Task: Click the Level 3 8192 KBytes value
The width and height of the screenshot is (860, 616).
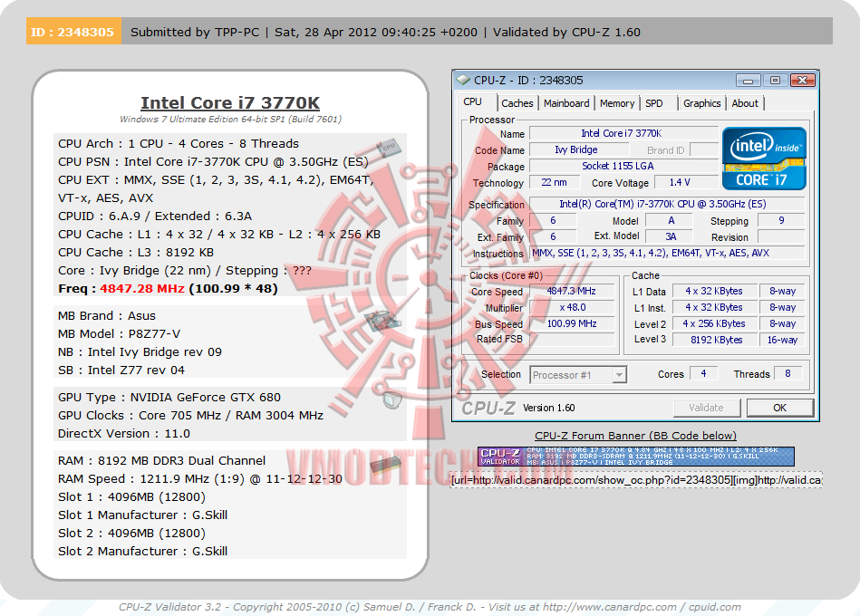Action: (x=714, y=340)
